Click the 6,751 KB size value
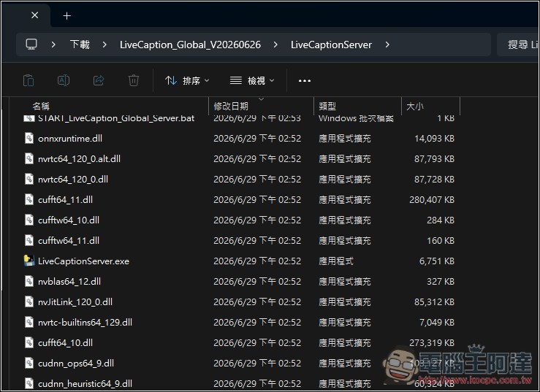Image resolution: width=540 pixels, height=392 pixels. click(437, 261)
